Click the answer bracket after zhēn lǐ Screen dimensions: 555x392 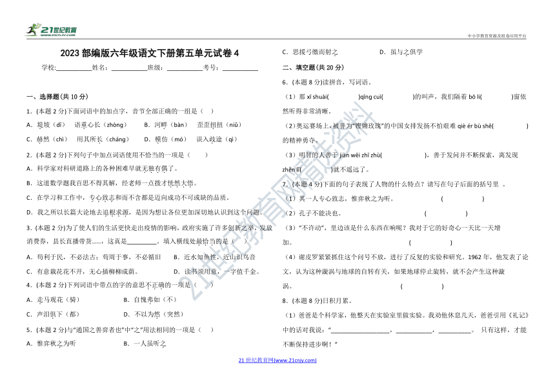[317, 170]
